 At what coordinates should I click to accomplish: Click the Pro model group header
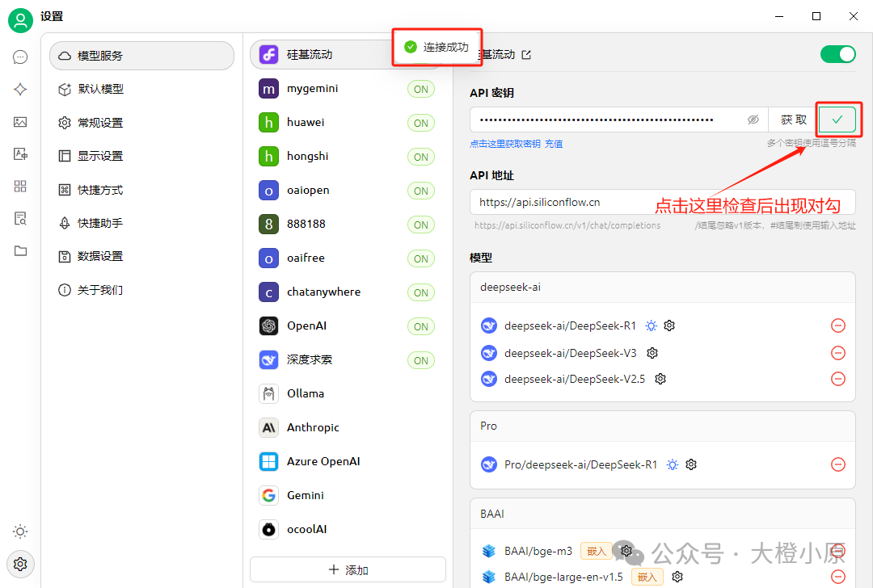663,426
